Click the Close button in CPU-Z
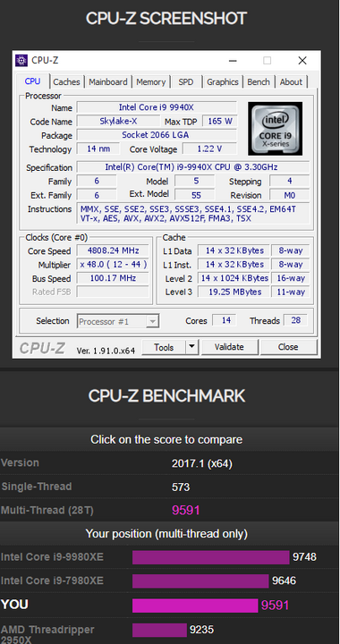The width and height of the screenshot is (340, 644). point(288,347)
